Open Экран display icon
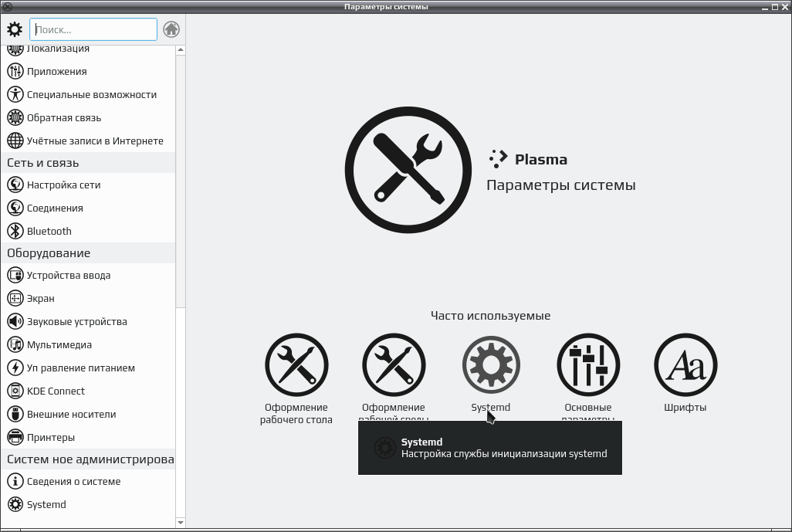 coord(15,299)
